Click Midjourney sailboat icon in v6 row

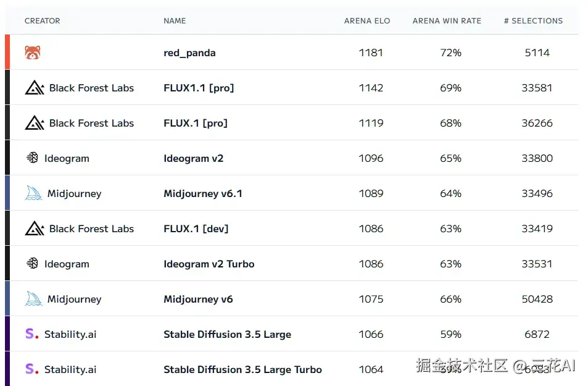(33, 298)
